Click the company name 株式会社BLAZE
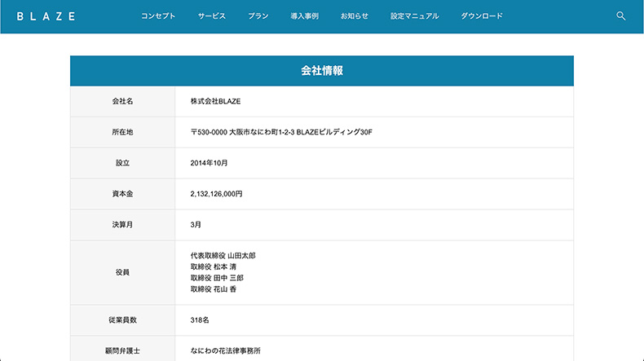The image size is (644, 361). click(x=215, y=102)
